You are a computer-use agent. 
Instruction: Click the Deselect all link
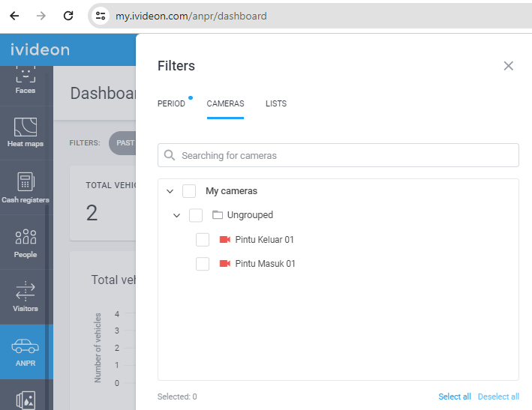(498, 397)
